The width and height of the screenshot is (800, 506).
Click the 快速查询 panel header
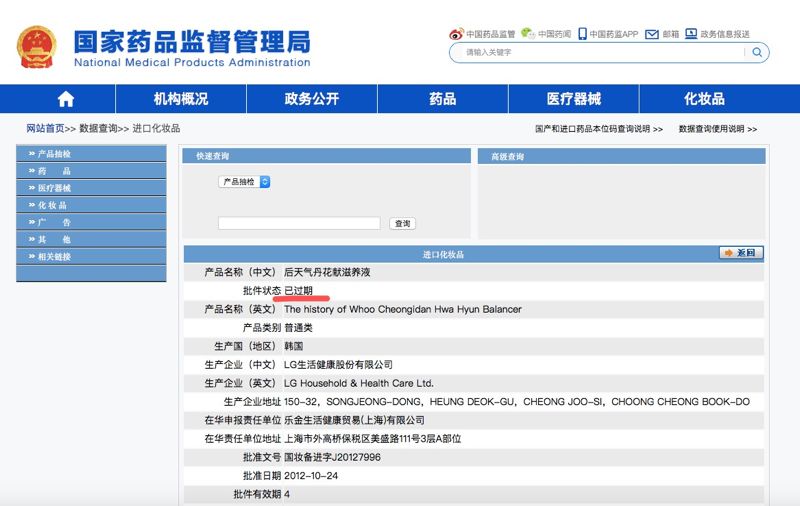(x=327, y=156)
